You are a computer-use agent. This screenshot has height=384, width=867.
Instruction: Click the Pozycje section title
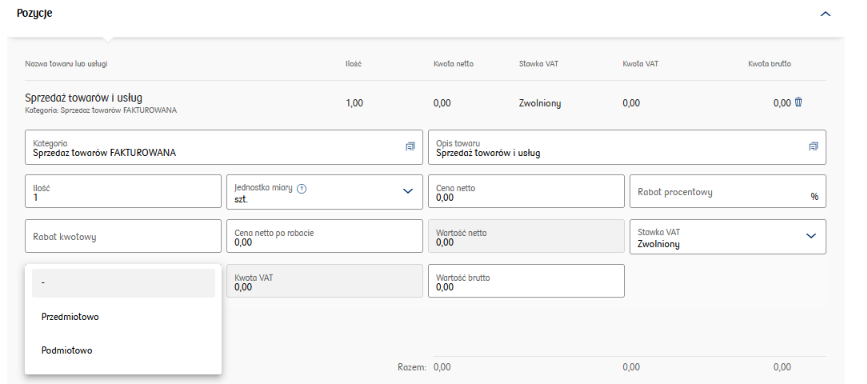pyautogui.click(x=34, y=14)
